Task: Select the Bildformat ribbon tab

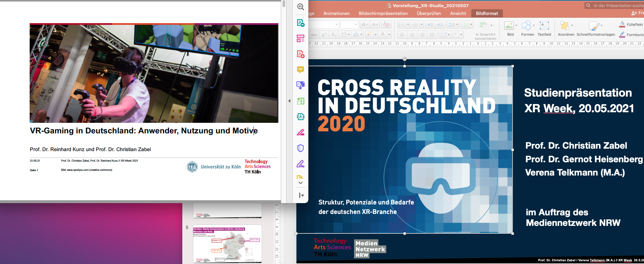Action: [487, 13]
